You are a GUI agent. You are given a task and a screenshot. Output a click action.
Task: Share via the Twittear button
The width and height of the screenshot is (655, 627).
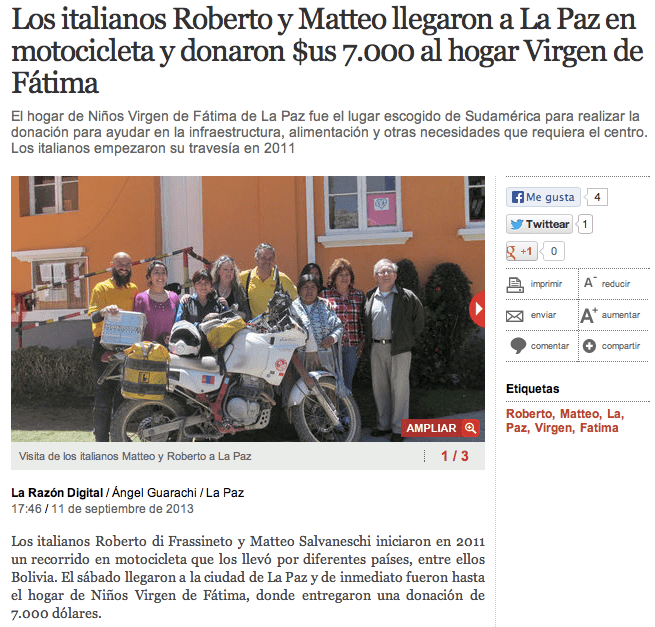click(x=539, y=224)
